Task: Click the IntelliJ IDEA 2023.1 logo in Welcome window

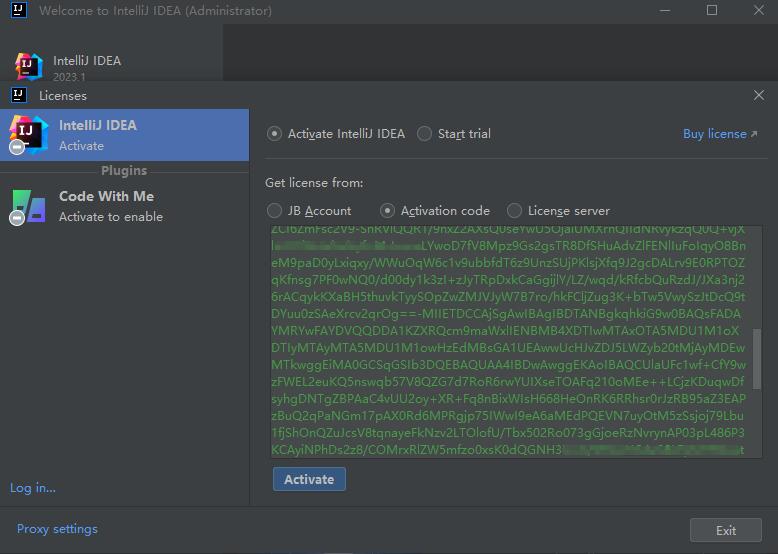Action: (x=28, y=66)
